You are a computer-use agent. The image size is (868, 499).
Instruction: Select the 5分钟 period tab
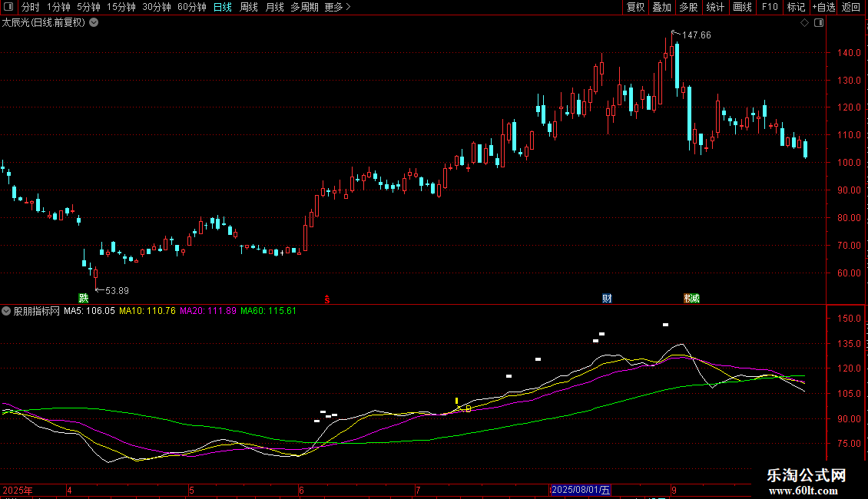[88, 7]
